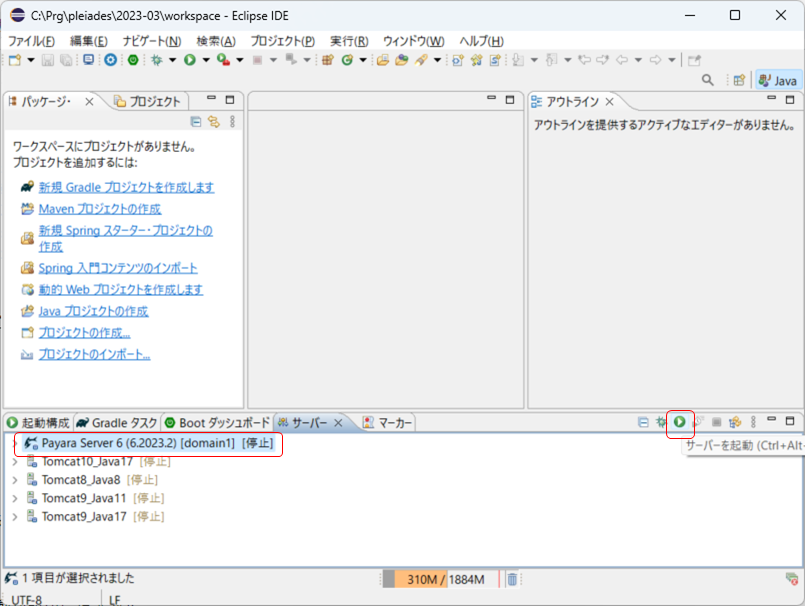Click the green Run button in the main toolbar
This screenshot has height=606, width=805.
pos(190,60)
